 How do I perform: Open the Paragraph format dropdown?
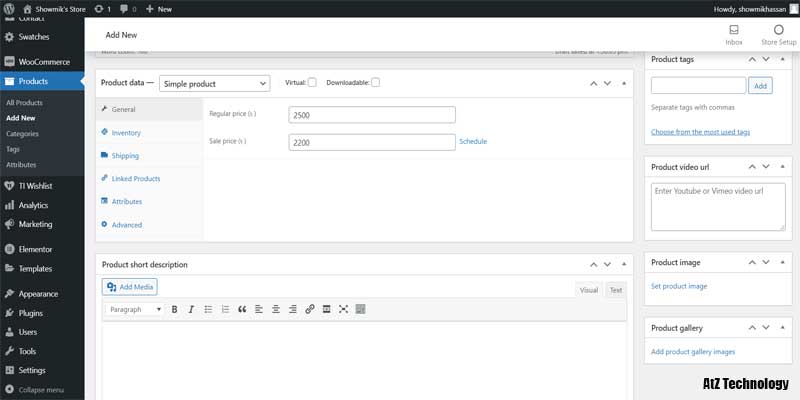[x=134, y=310]
